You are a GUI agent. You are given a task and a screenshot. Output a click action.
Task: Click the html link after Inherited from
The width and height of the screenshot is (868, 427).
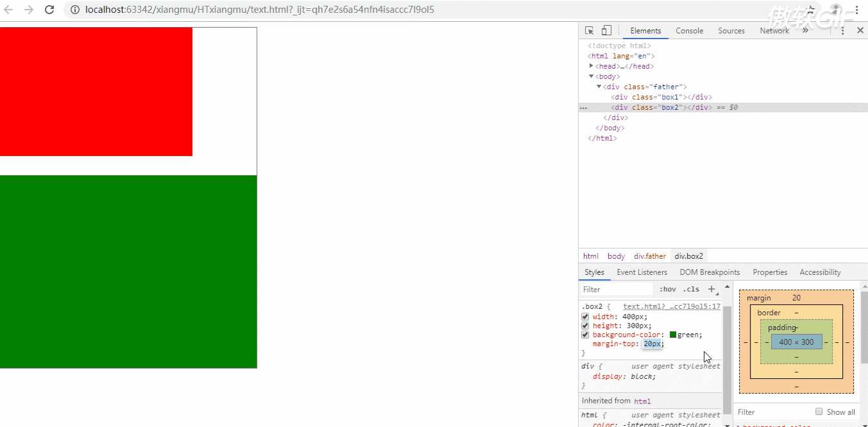pos(642,401)
